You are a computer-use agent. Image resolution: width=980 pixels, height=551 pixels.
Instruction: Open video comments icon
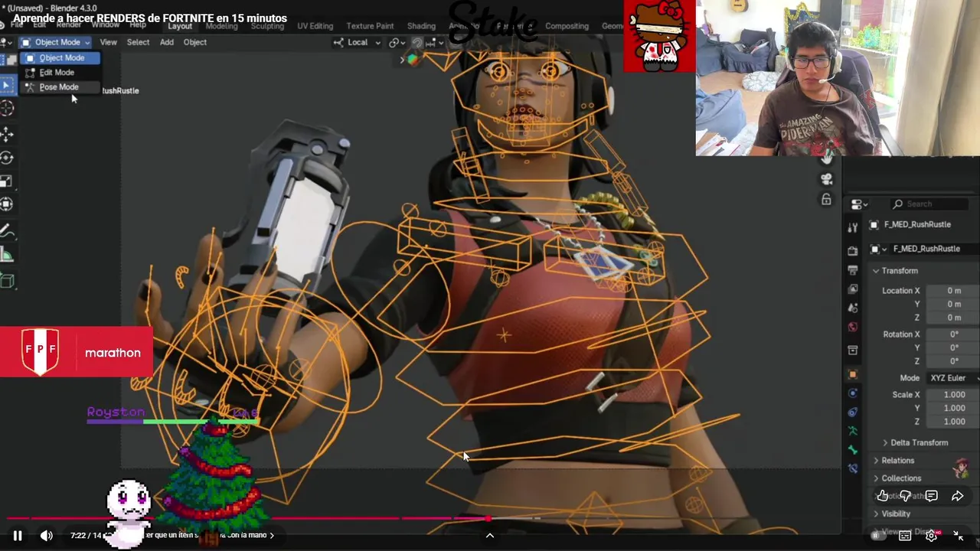(x=931, y=496)
